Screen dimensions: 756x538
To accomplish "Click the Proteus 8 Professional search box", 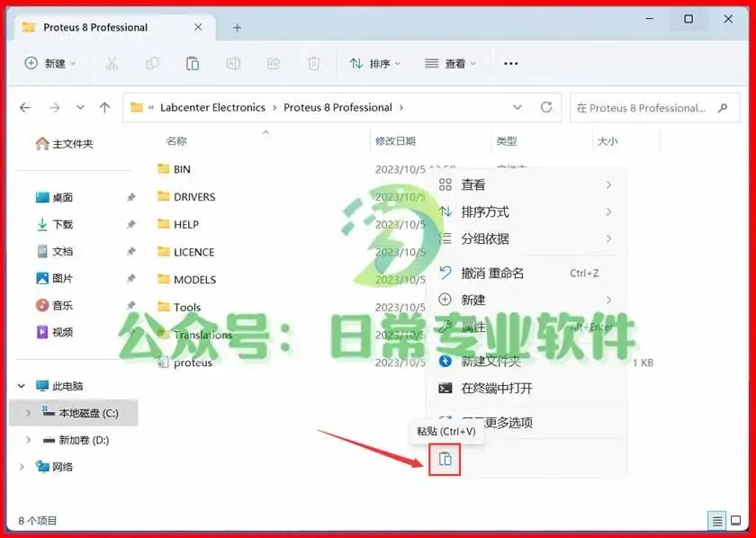I will click(x=654, y=108).
